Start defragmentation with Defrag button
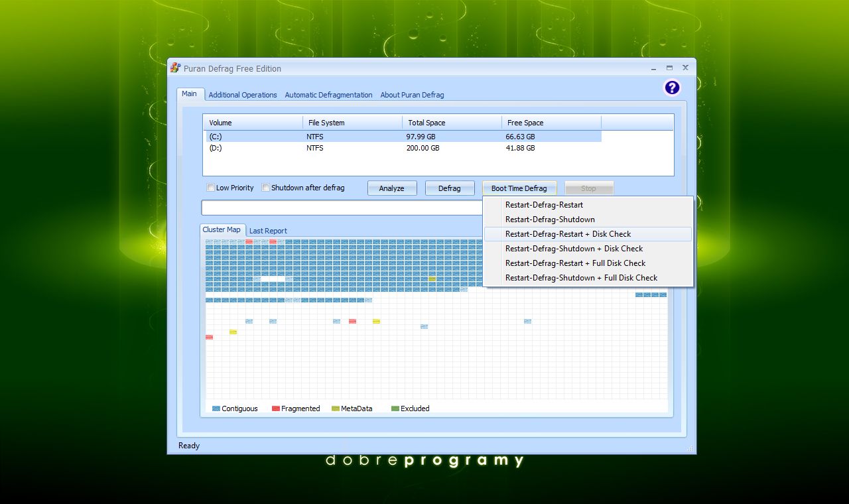This screenshot has width=849, height=504. tap(450, 188)
